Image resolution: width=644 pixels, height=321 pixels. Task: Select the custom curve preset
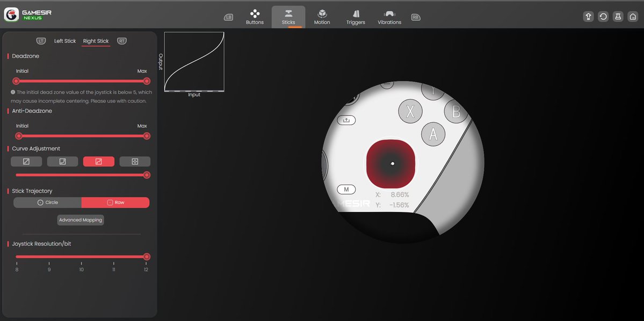click(135, 162)
